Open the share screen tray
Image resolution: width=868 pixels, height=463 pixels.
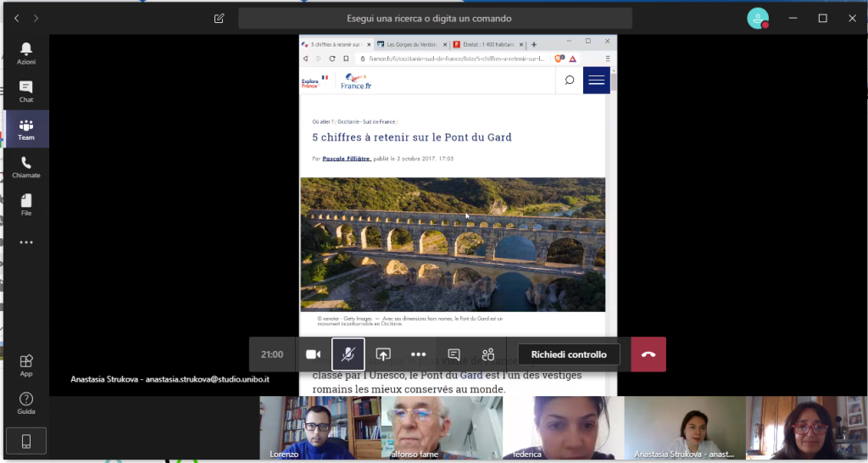tap(383, 354)
